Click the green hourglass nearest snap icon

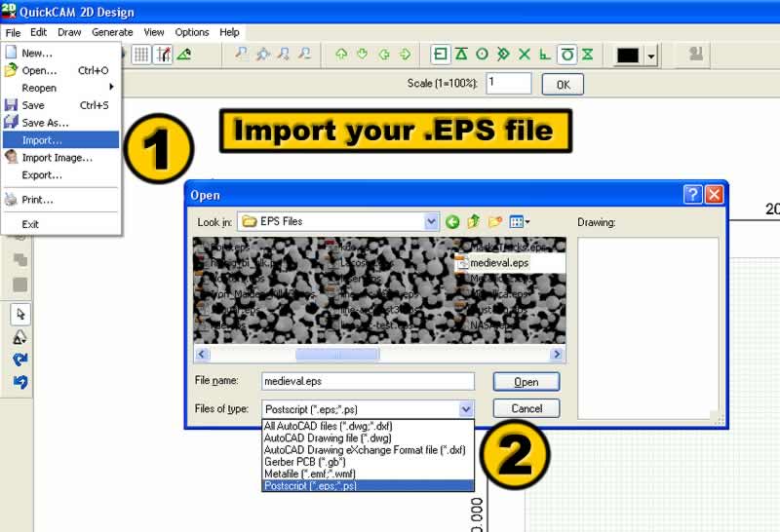tap(588, 54)
